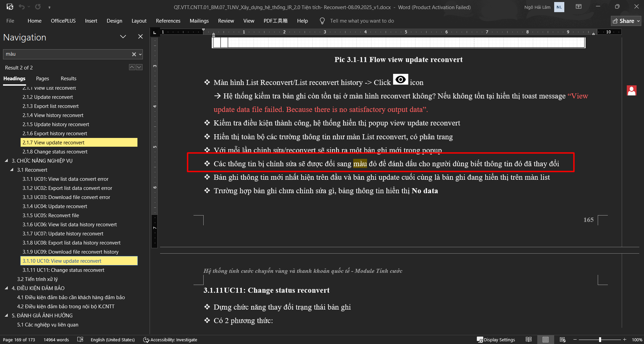Switch to Read Mode view

[x=529, y=340]
